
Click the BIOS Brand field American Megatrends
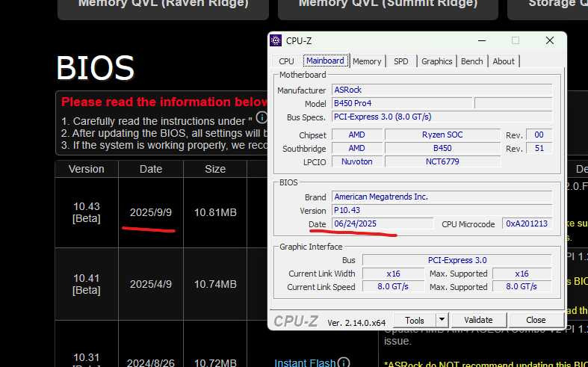pyautogui.click(x=442, y=197)
